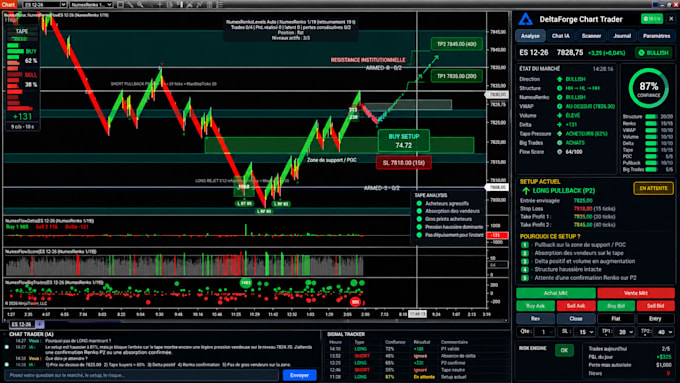Click the BULLISH icon in the Direction row
Image resolution: width=680 pixels, height=383 pixels.
click(x=559, y=79)
